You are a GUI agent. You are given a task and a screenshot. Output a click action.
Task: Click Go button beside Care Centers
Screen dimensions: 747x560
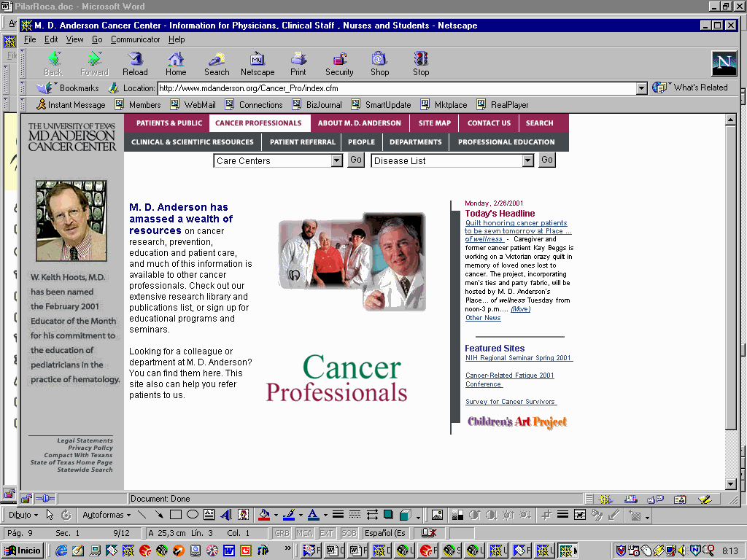pos(355,160)
